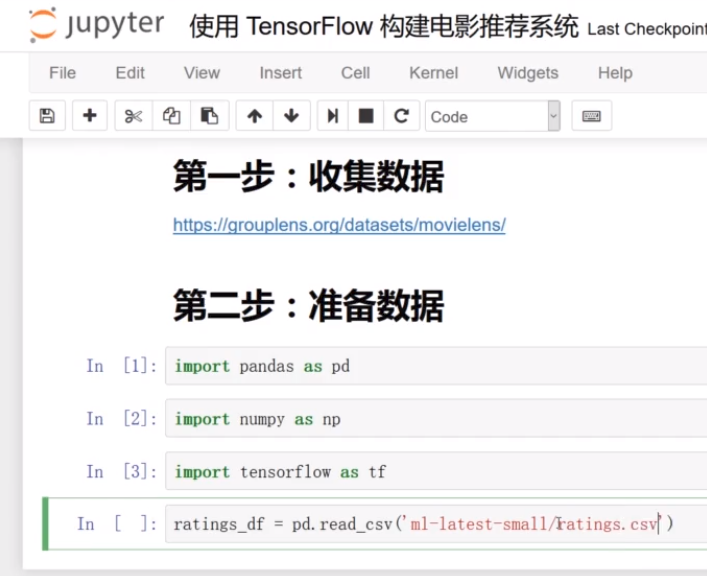Viewport: 707px width, 576px height.
Task: Open the Cell menu
Action: tap(355, 73)
